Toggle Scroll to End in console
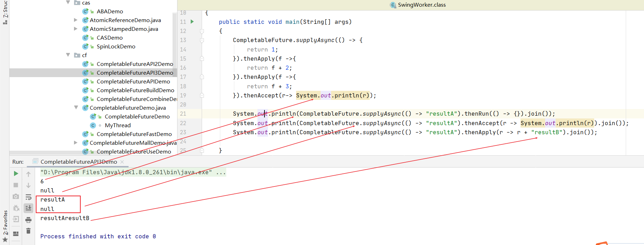Image resolution: width=644 pixels, height=245 pixels. 28,208
